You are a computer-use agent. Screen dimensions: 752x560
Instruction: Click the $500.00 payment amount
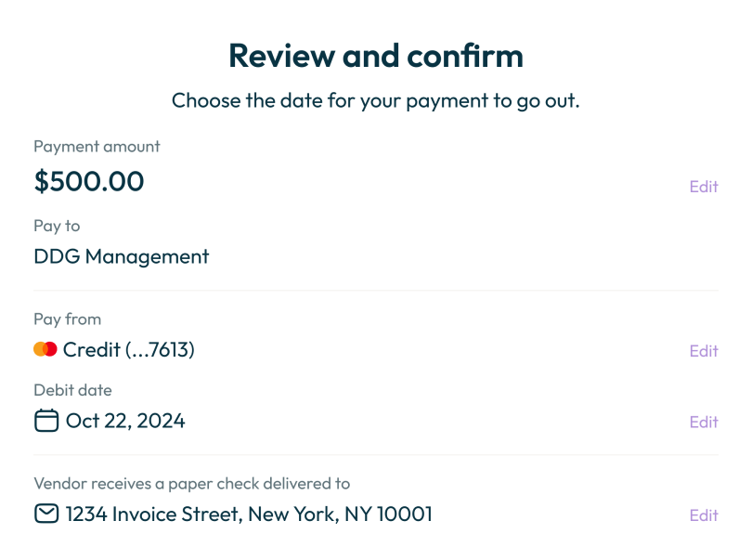(x=89, y=181)
